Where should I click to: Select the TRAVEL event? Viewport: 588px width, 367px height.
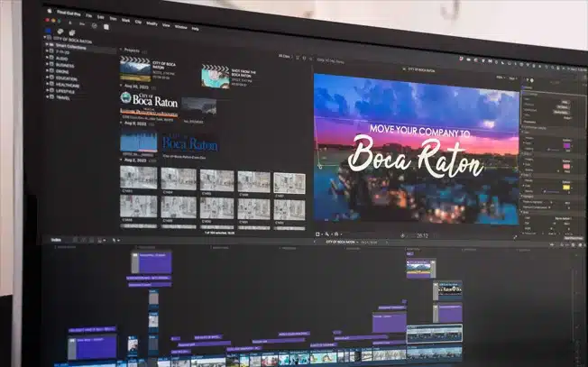pyautogui.click(x=62, y=97)
